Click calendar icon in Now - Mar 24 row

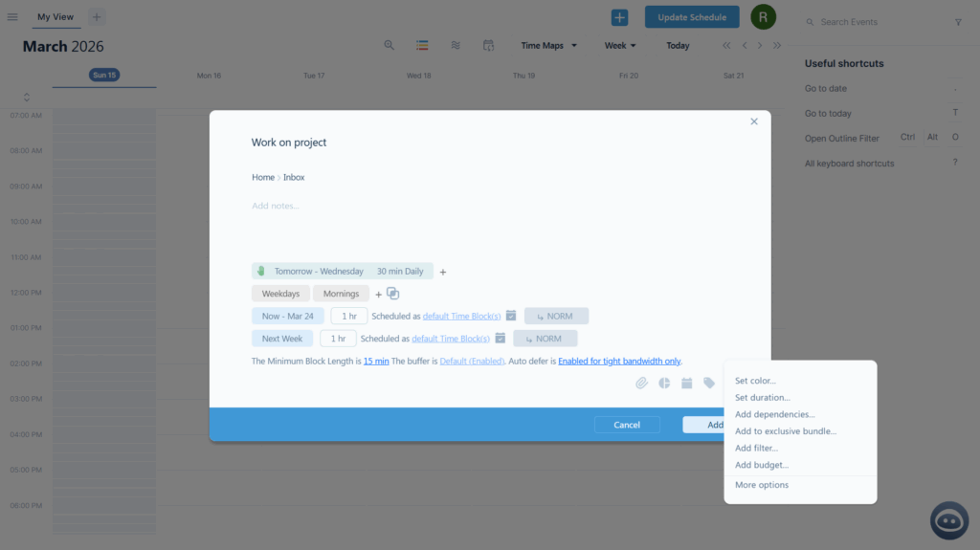[x=511, y=316]
